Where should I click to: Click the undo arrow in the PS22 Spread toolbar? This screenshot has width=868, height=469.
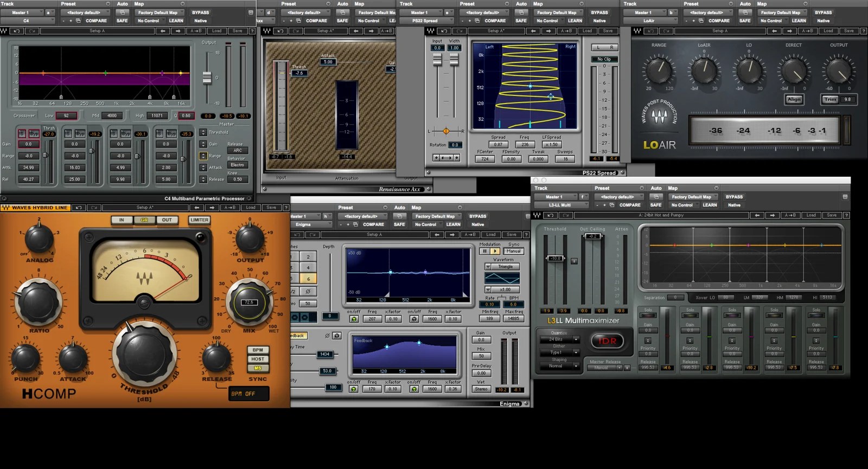(443, 31)
